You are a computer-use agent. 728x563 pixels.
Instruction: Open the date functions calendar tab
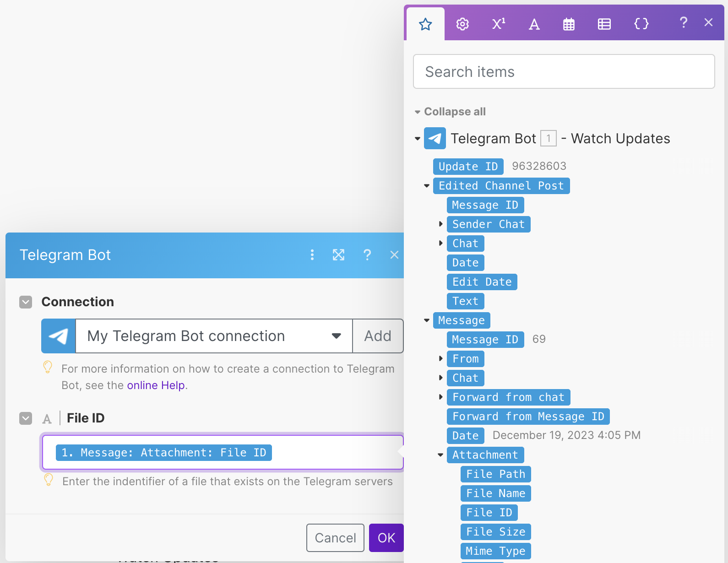click(x=569, y=24)
